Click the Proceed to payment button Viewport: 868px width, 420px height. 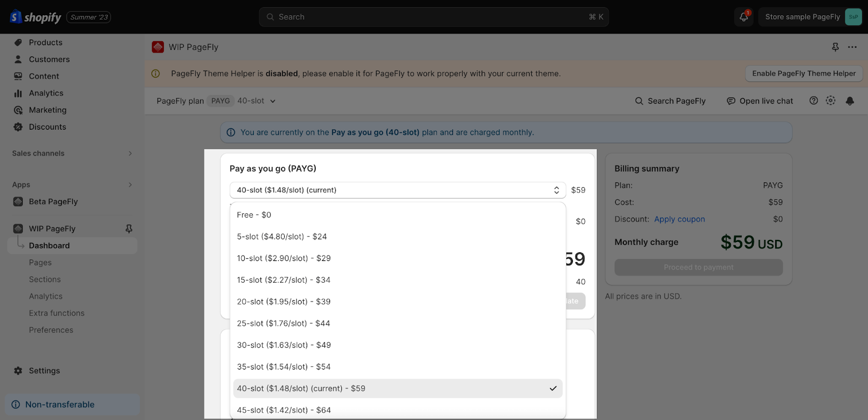(698, 268)
